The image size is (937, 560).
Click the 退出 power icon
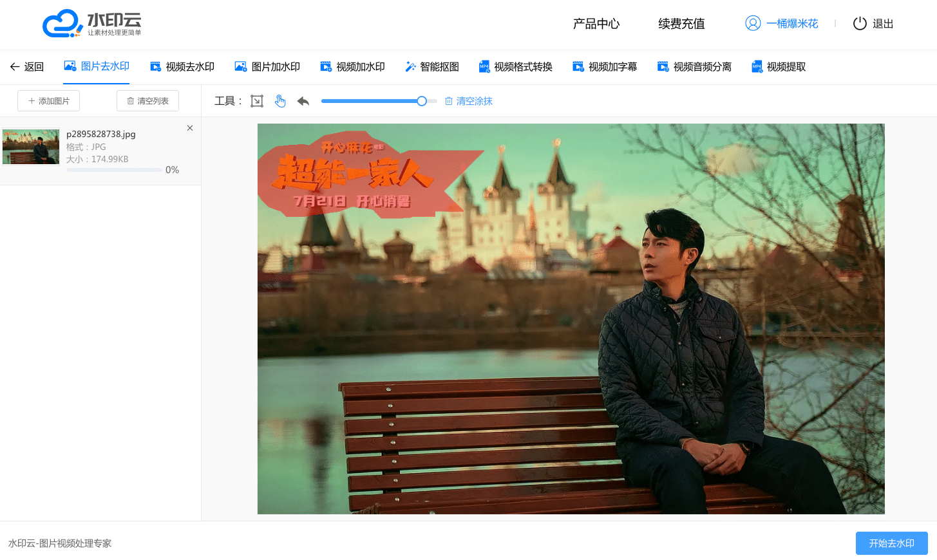(x=860, y=23)
